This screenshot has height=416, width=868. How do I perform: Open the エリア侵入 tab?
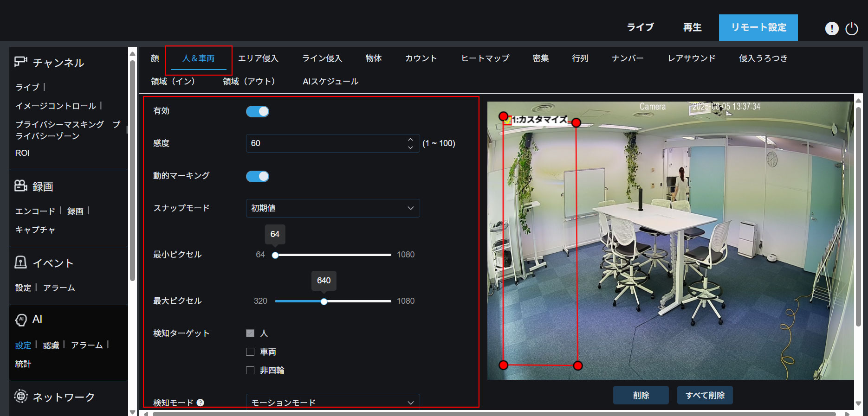pyautogui.click(x=258, y=58)
